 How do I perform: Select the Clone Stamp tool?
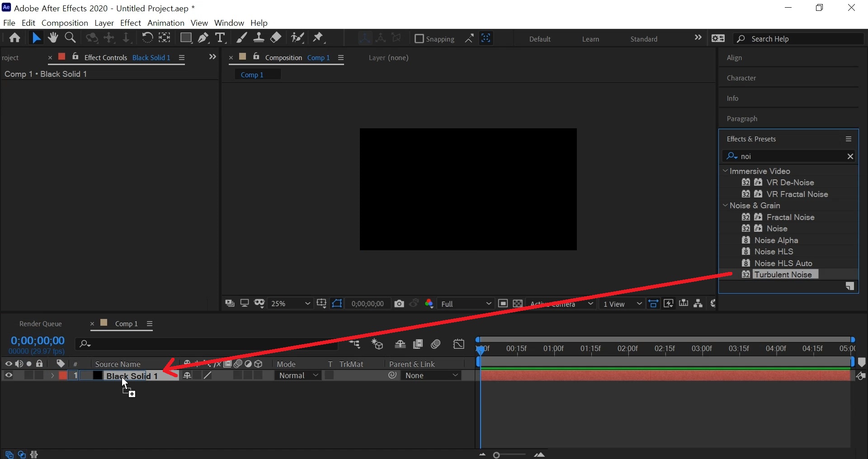(259, 38)
